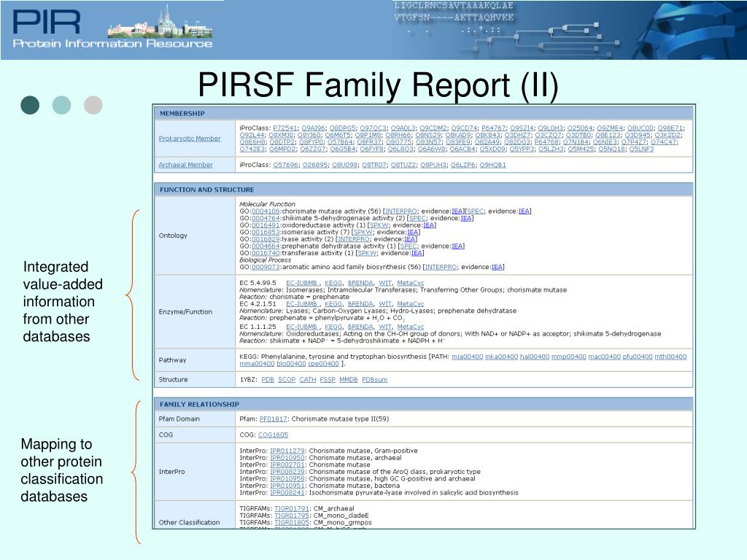Follow INTERPRO link in biological process row

[x=441, y=267]
